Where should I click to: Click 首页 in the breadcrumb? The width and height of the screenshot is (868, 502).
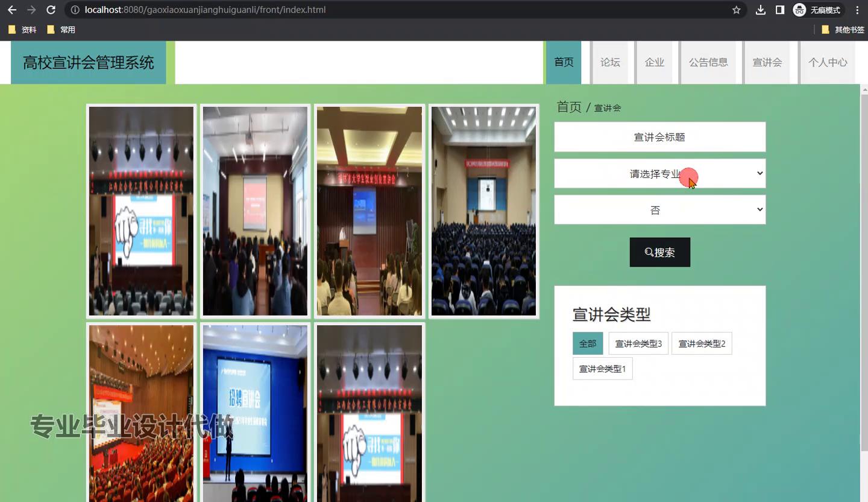coord(569,107)
